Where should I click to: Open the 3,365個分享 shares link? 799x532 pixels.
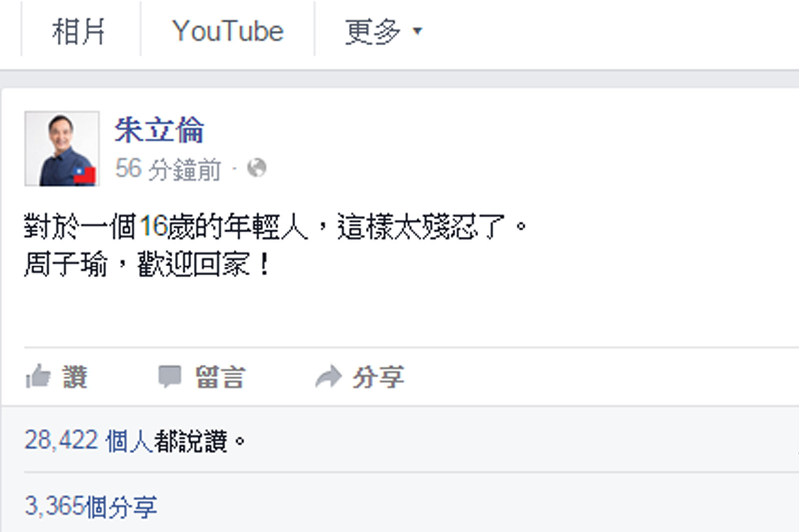click(x=91, y=507)
